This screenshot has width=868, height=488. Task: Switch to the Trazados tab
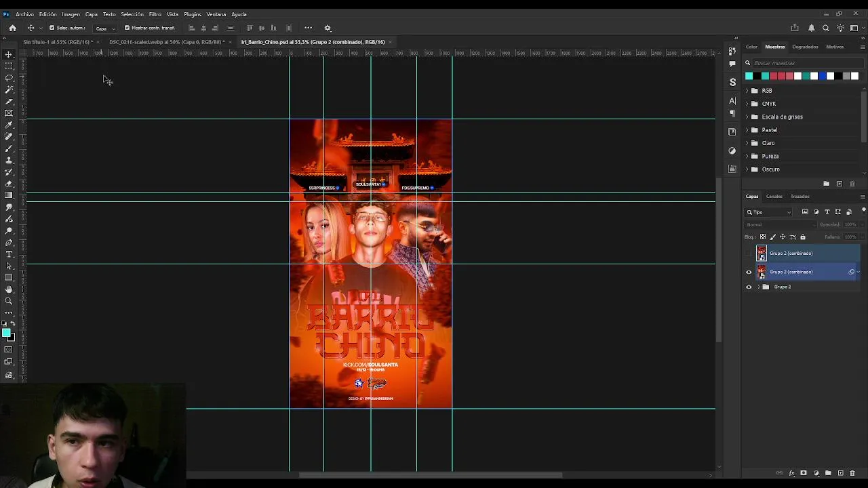800,197
